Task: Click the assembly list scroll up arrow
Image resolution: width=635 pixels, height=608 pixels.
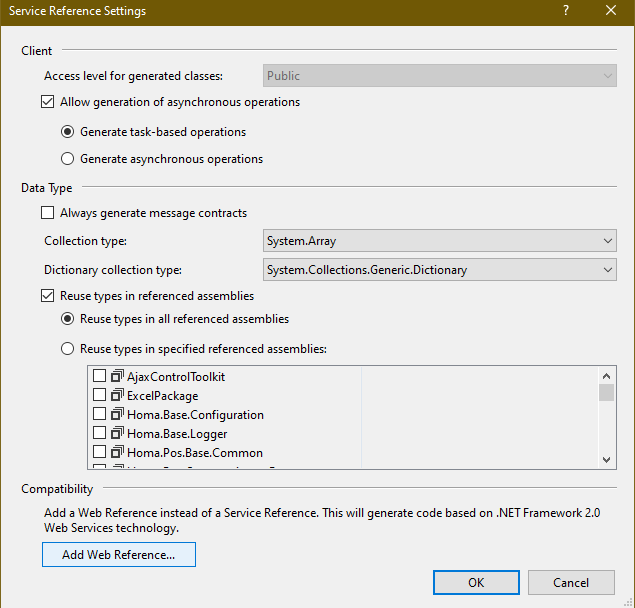Action: 606,376
